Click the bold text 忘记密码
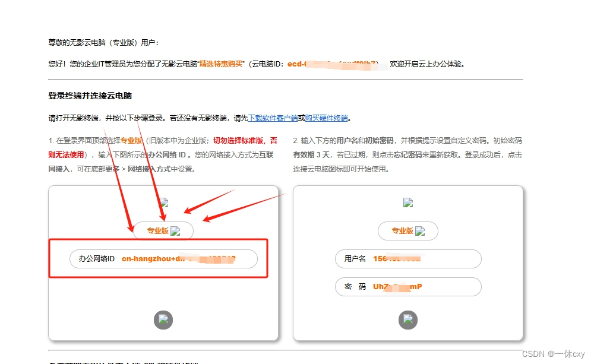This screenshot has height=364, width=594. [407, 155]
